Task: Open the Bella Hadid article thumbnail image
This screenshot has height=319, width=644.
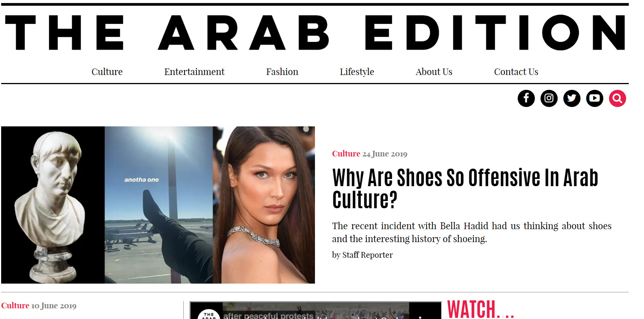Action: pos(158,205)
